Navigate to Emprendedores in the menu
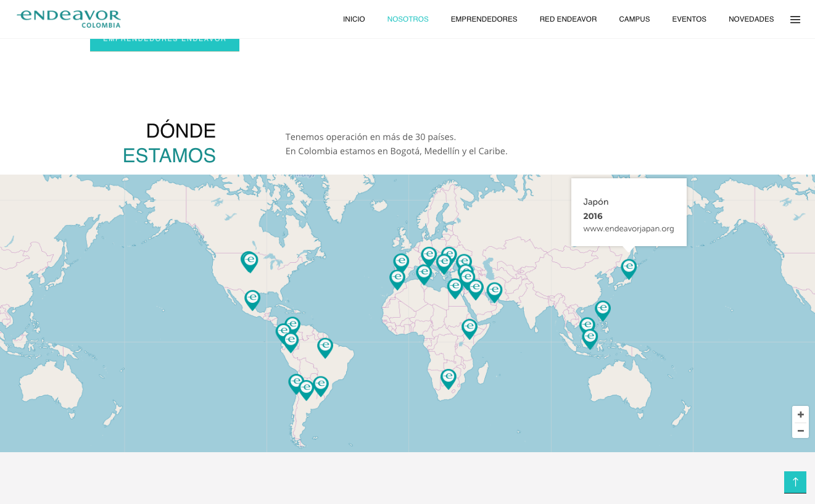The image size is (815, 504). point(484,19)
